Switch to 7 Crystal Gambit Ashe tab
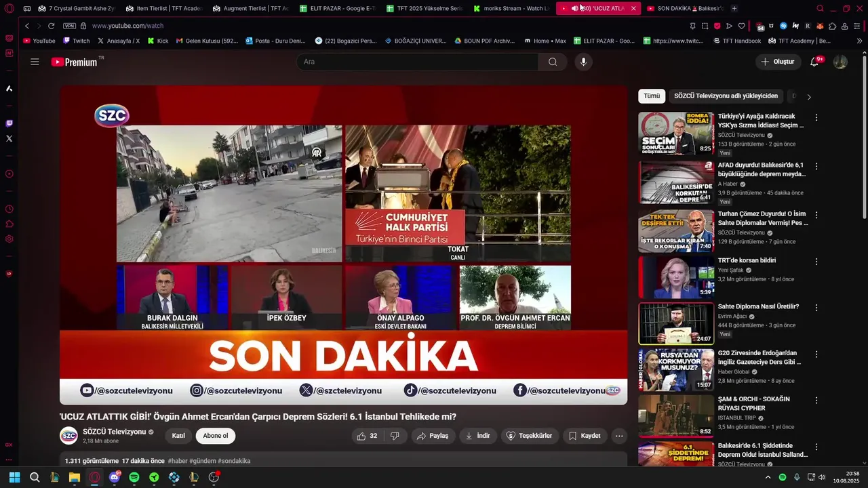Screen dimensions: 868x488 77,8
